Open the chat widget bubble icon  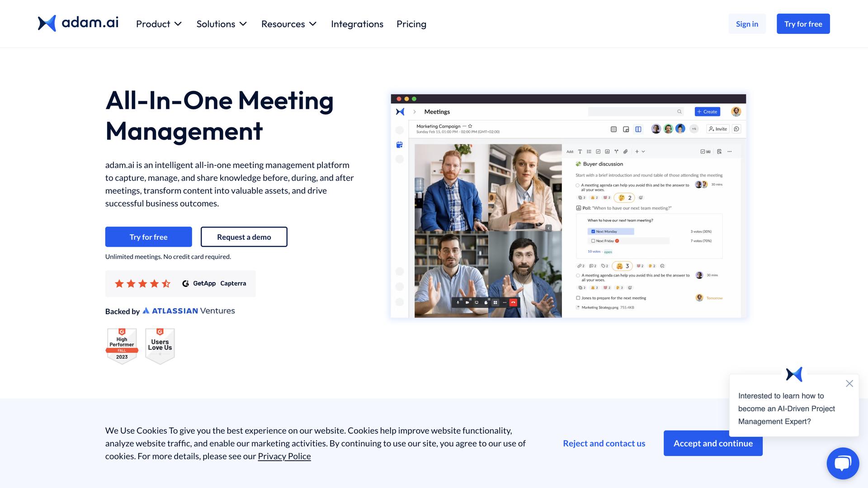pos(843,463)
